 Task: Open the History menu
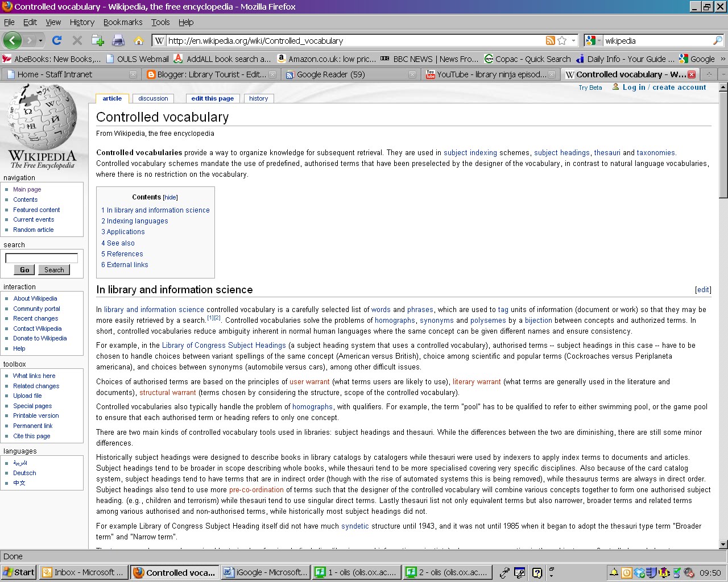pyautogui.click(x=82, y=22)
